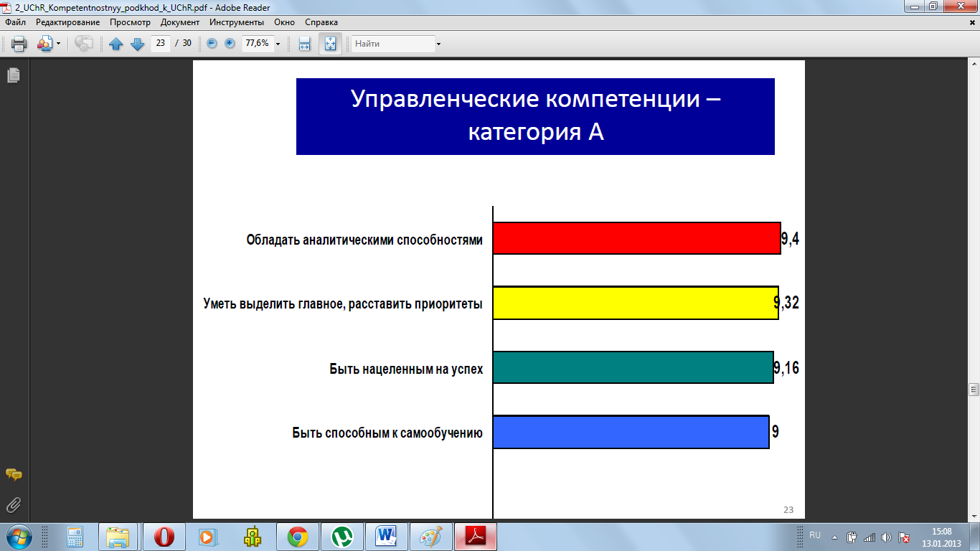Click the zoom field showing 77,6%

[x=258, y=43]
